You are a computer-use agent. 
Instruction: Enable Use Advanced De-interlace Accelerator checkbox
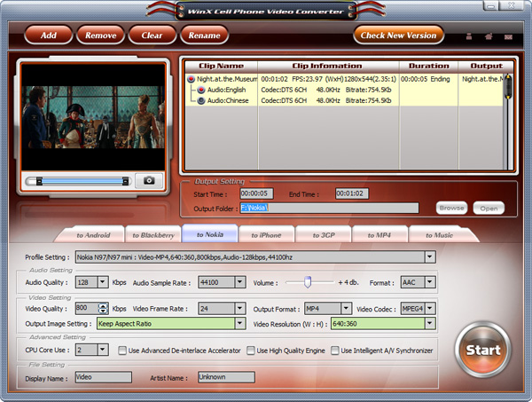(x=122, y=351)
